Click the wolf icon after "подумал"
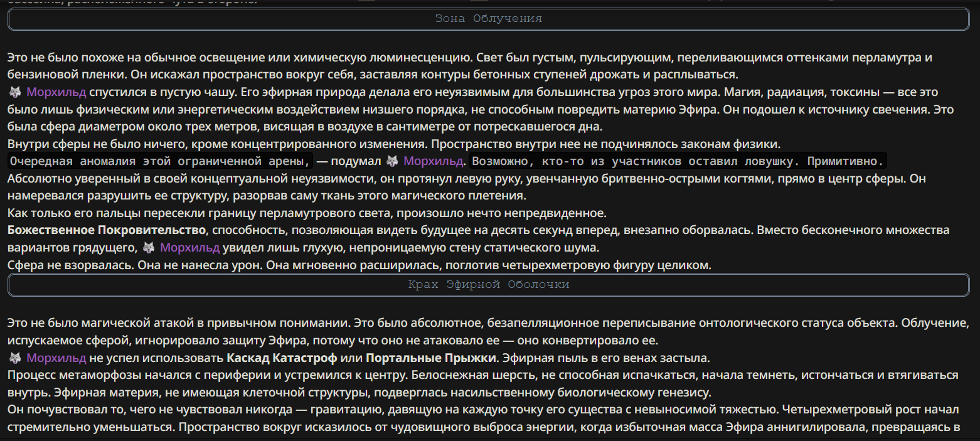Screen dimensions: 980x441 [392, 161]
